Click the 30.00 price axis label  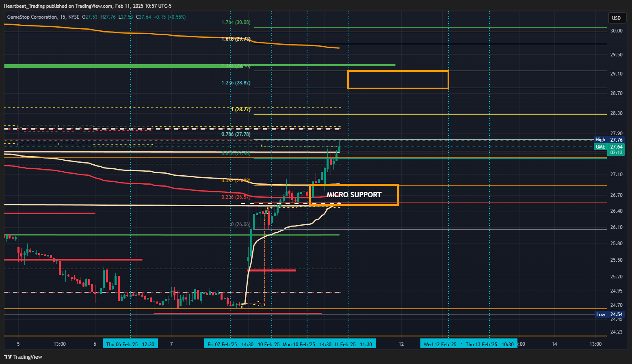[616, 31]
